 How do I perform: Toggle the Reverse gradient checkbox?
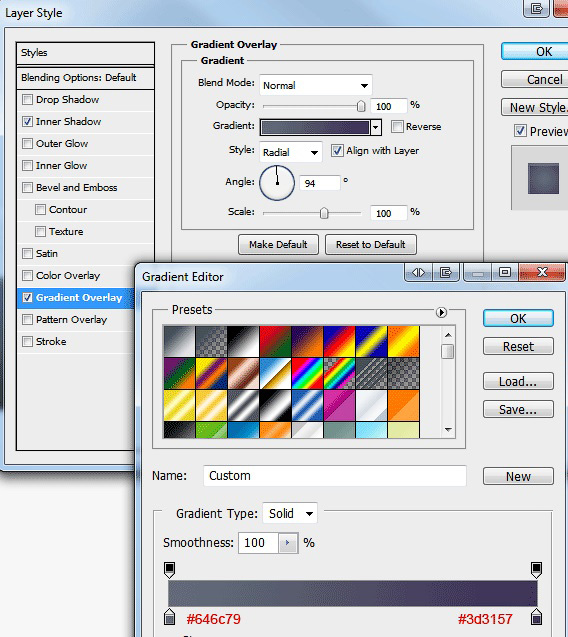pos(397,126)
